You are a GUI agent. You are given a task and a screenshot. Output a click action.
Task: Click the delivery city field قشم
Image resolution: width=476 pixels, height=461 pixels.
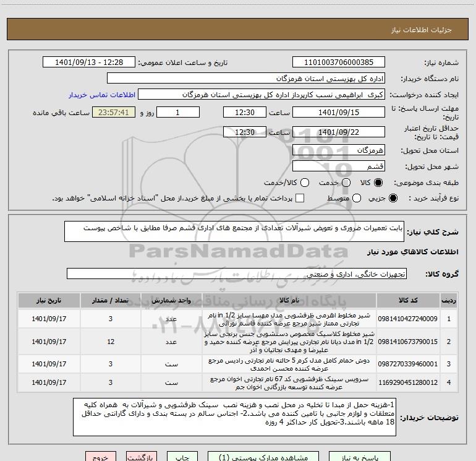pyautogui.click(x=339, y=166)
